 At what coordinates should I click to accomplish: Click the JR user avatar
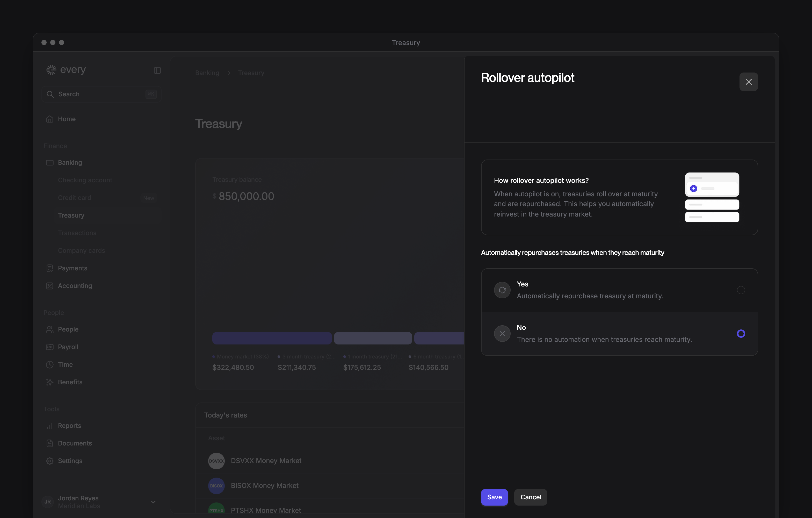48,502
